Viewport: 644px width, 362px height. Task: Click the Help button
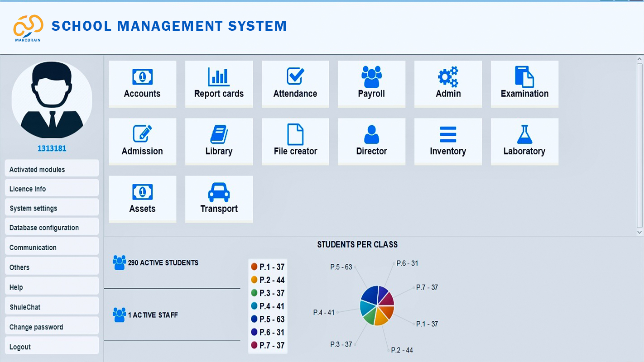(x=52, y=286)
